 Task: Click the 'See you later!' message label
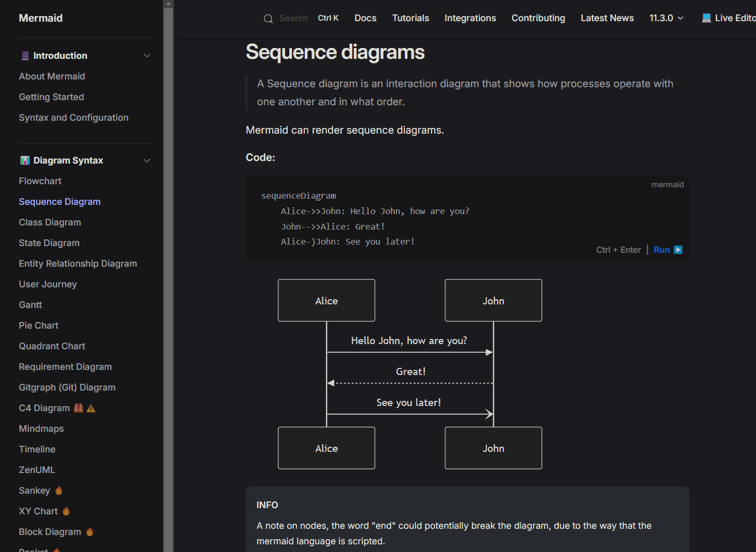click(x=408, y=402)
